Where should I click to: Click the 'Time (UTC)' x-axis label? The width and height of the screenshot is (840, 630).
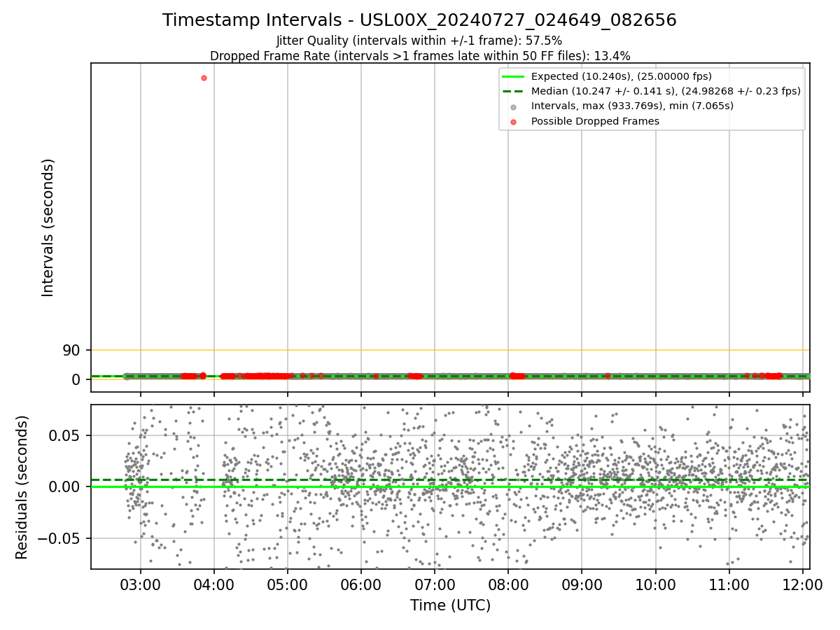pyautogui.click(x=450, y=605)
